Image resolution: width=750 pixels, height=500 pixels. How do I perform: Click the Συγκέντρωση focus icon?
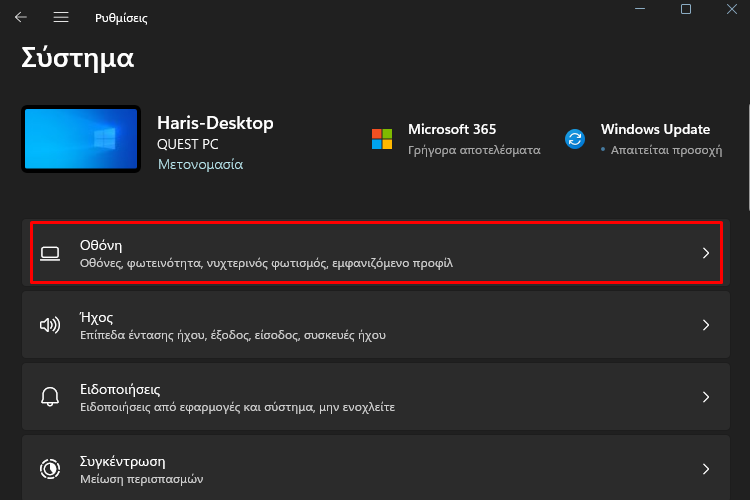tap(50, 469)
